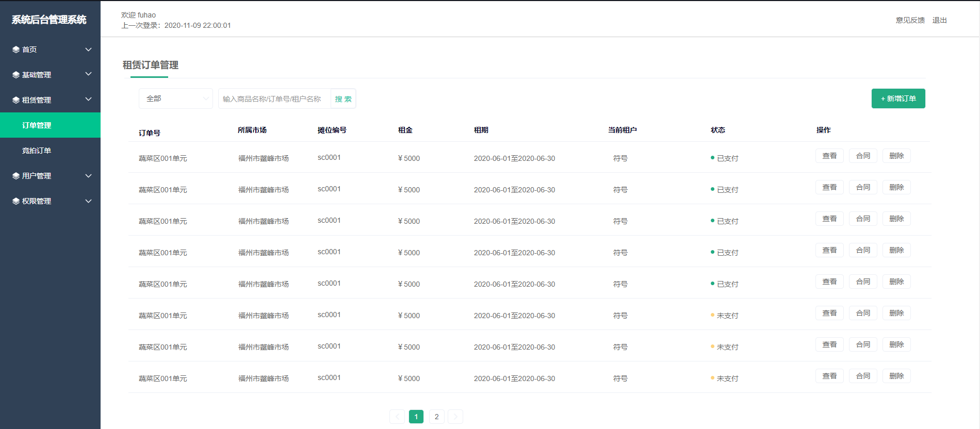Screen dimensions: 980x429
Task: Expand the 首页 menu chevron
Action: [88, 49]
